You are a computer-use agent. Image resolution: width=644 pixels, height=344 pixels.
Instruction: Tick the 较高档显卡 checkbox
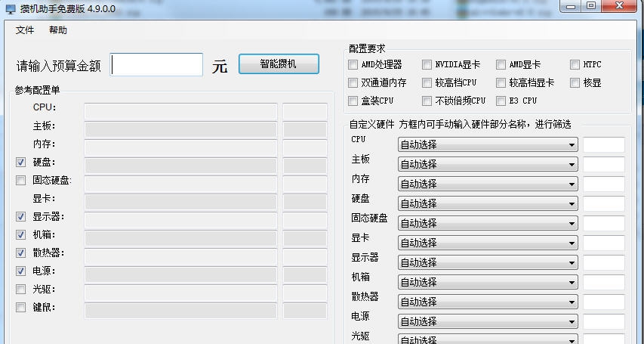(501, 82)
